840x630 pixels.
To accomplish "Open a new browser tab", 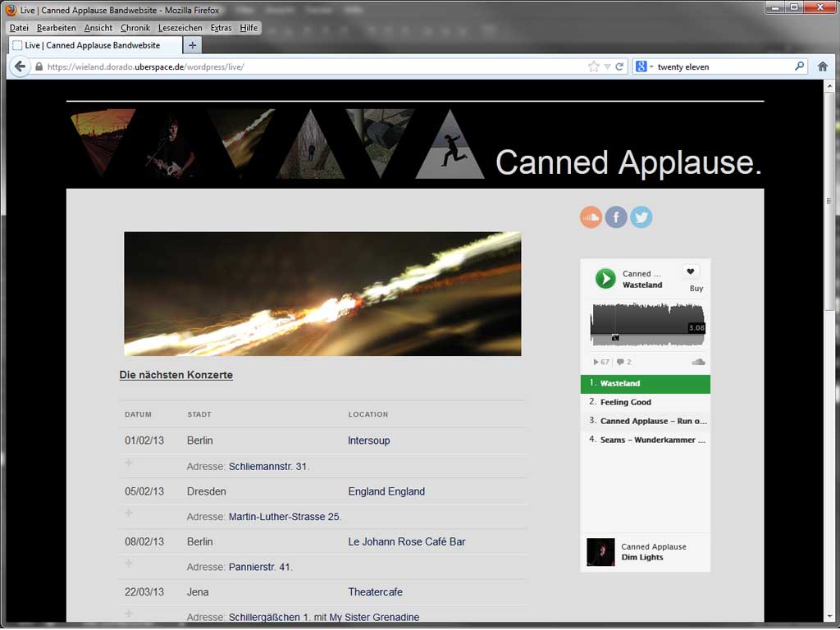I will (192, 45).
